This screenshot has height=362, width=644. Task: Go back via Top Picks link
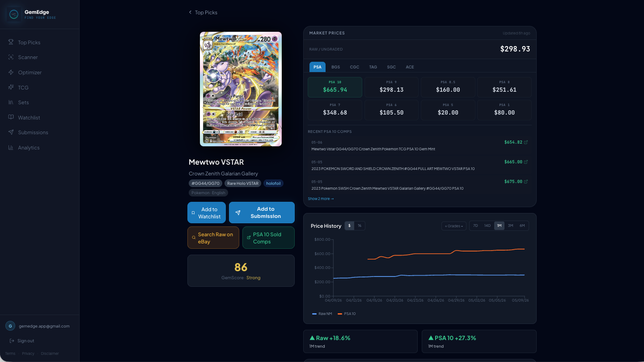pyautogui.click(x=203, y=13)
